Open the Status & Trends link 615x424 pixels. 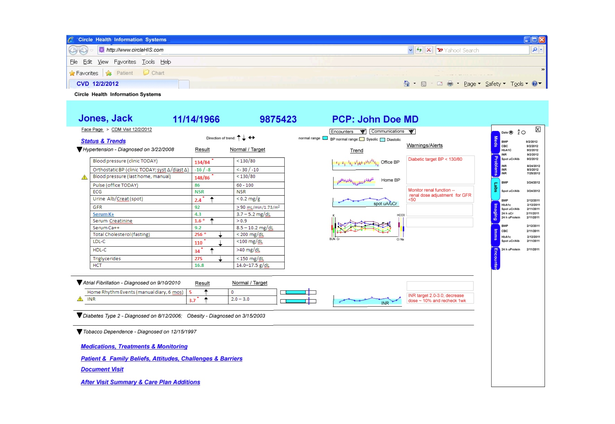tap(103, 141)
